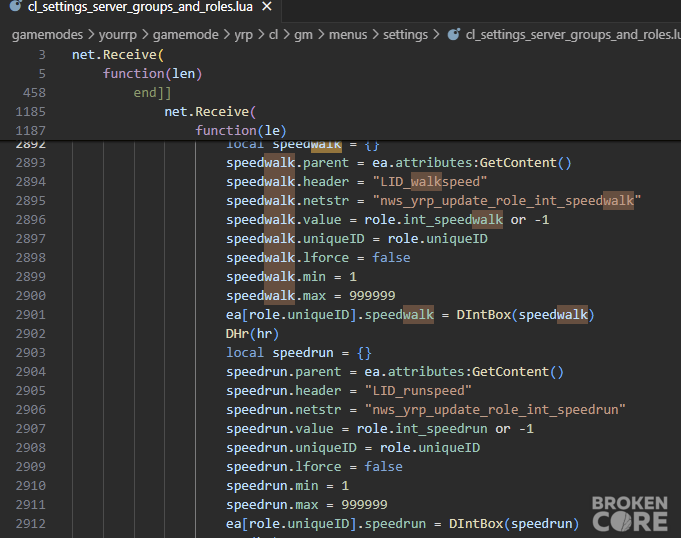
Task: Click 999999 on the speedrun.max line
Action: (364, 505)
